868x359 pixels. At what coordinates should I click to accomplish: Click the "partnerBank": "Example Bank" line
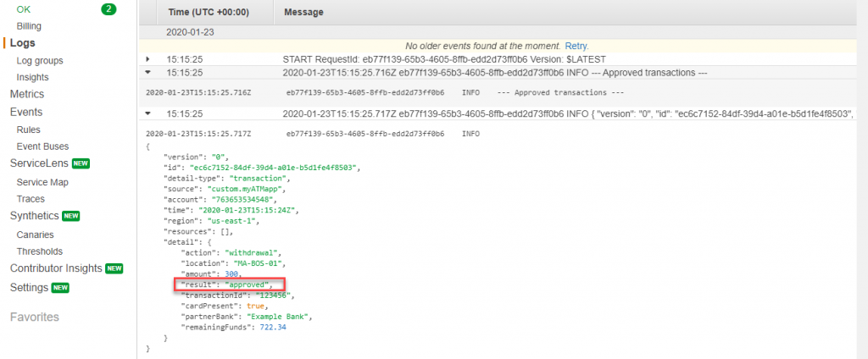(x=248, y=318)
